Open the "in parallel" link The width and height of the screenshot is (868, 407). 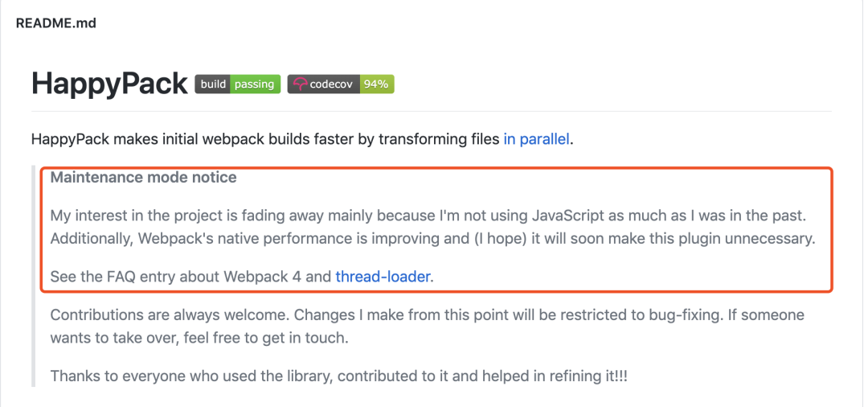(x=537, y=139)
